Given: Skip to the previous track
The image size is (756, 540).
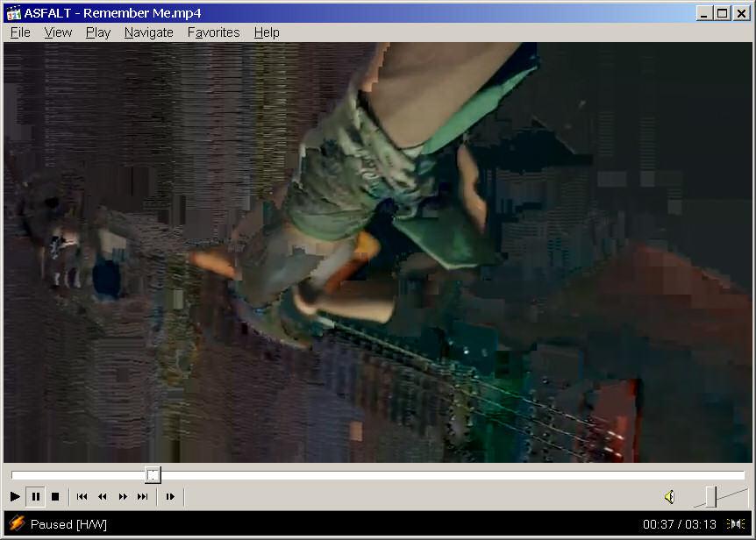Looking at the screenshot, I should coord(82,497).
